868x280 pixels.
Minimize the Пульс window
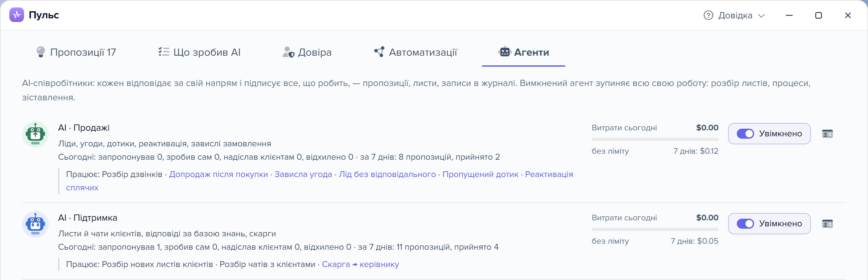click(x=789, y=15)
